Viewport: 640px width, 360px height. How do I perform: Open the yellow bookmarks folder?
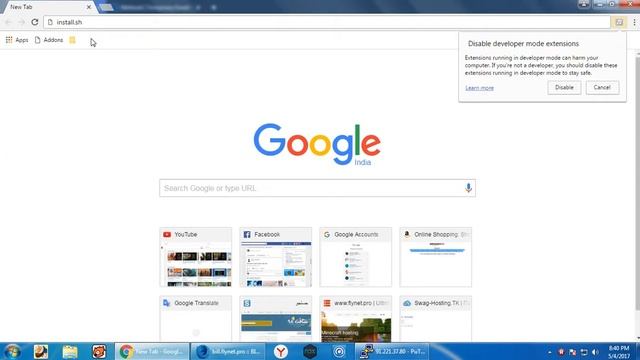point(72,40)
